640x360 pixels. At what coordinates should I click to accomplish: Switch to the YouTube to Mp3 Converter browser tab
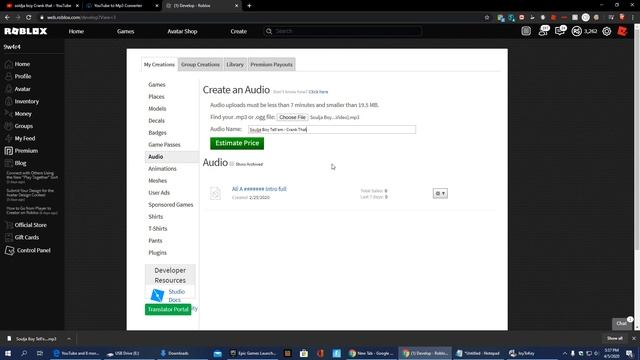pyautogui.click(x=121, y=6)
